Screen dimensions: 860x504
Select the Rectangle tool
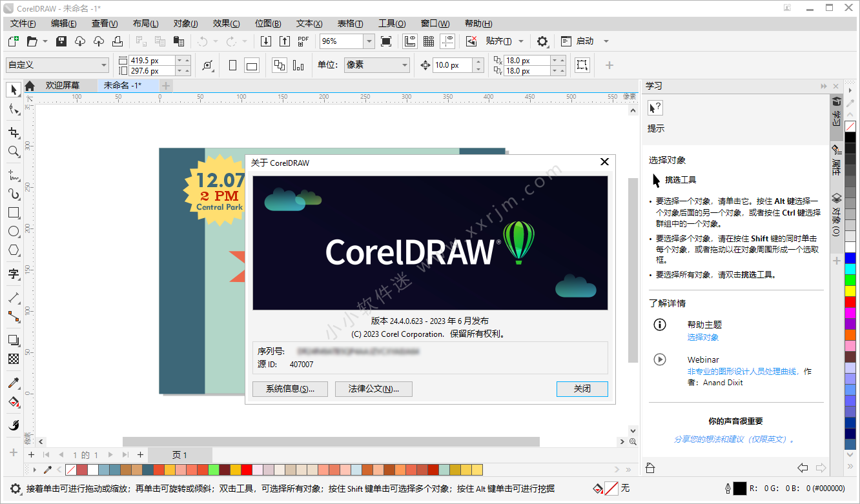pyautogui.click(x=13, y=212)
